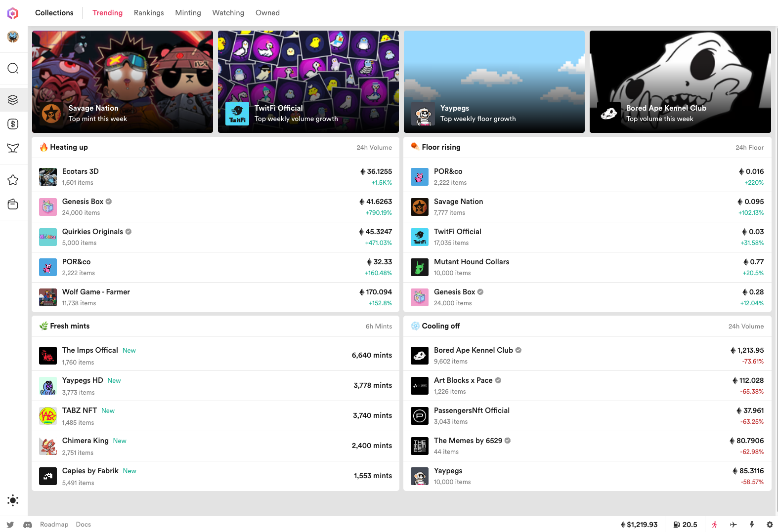Click the ETH price $1,219.93
The height and width of the screenshot is (532, 778).
coord(639,525)
